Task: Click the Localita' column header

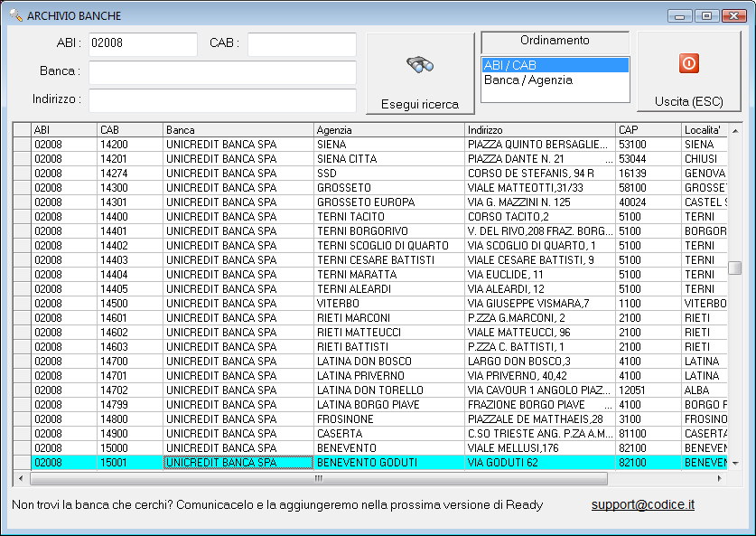Action: (x=705, y=130)
